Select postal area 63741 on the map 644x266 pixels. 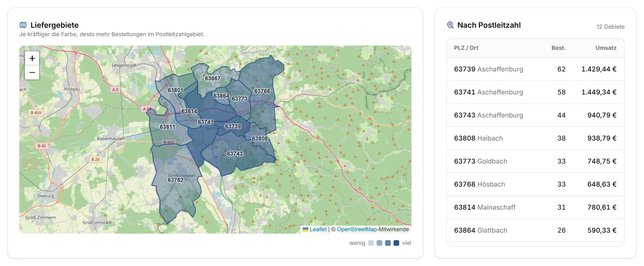pos(206,122)
